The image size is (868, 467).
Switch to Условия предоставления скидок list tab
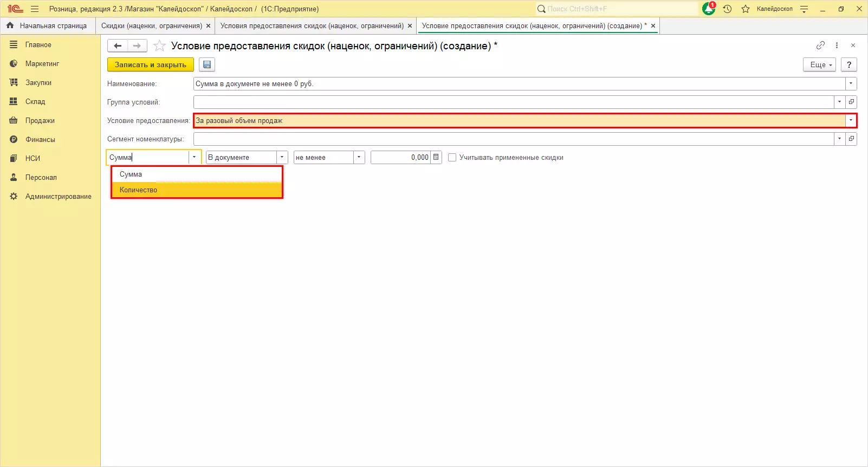pyautogui.click(x=312, y=25)
